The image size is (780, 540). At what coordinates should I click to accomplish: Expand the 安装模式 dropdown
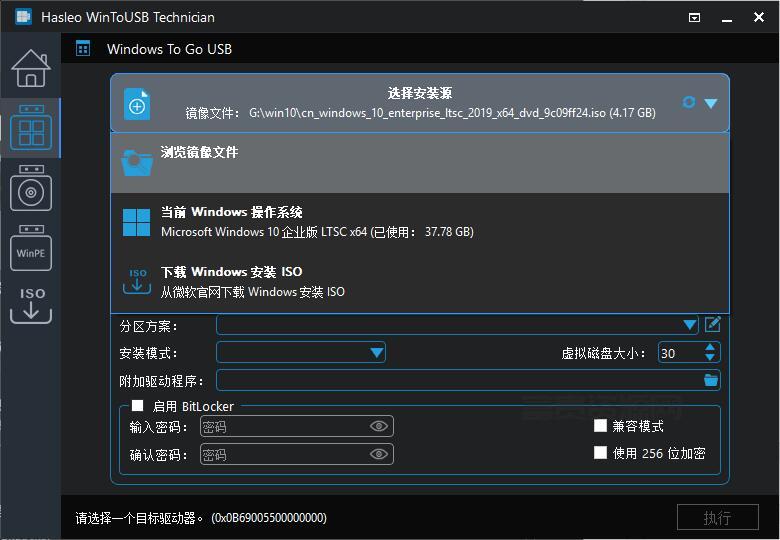[x=301, y=353]
